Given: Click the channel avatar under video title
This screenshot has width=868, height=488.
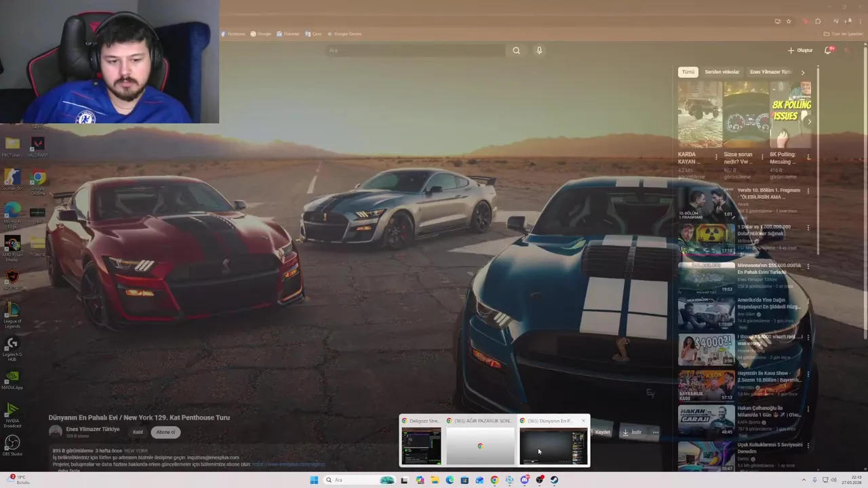Looking at the screenshot, I should tap(56, 432).
